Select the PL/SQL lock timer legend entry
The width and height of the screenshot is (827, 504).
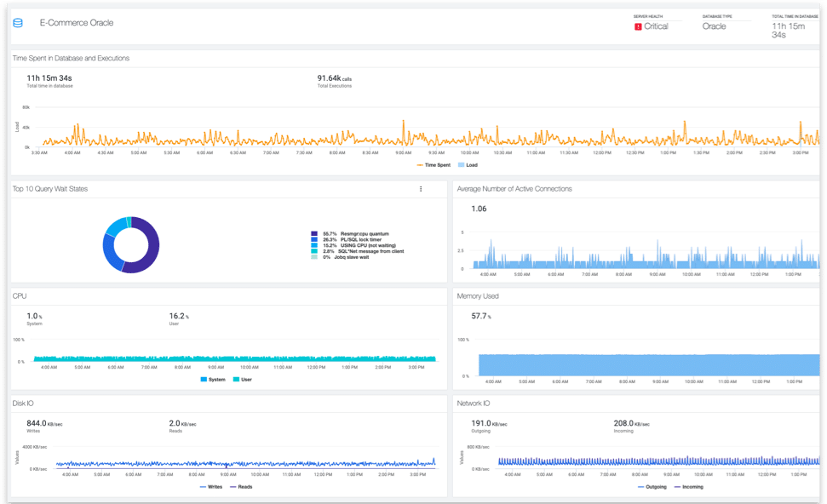click(347, 239)
